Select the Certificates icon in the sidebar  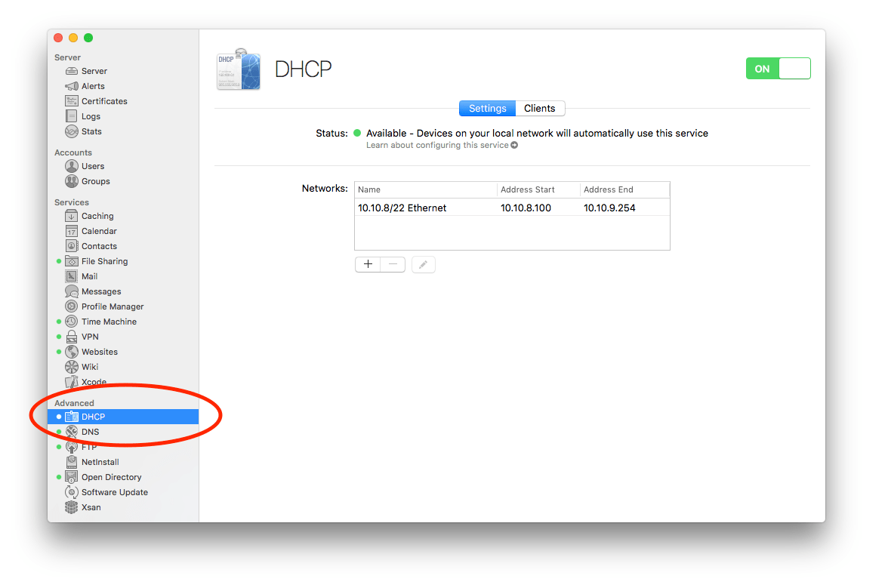point(69,100)
